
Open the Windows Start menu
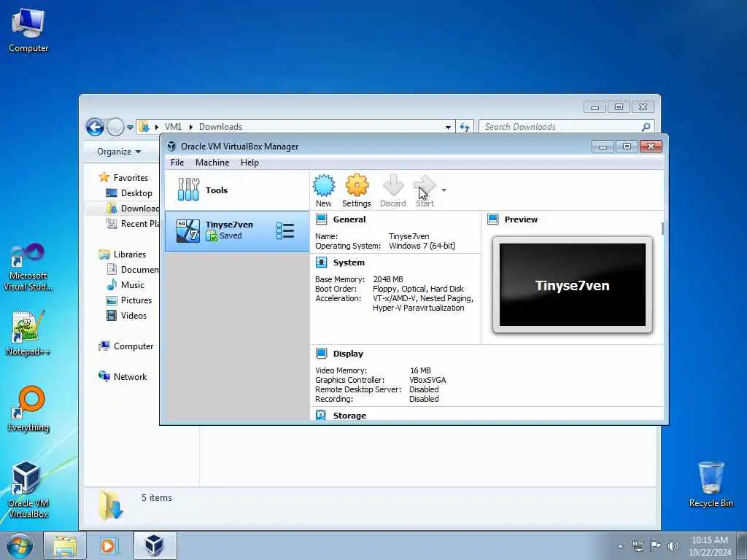pyautogui.click(x=20, y=545)
